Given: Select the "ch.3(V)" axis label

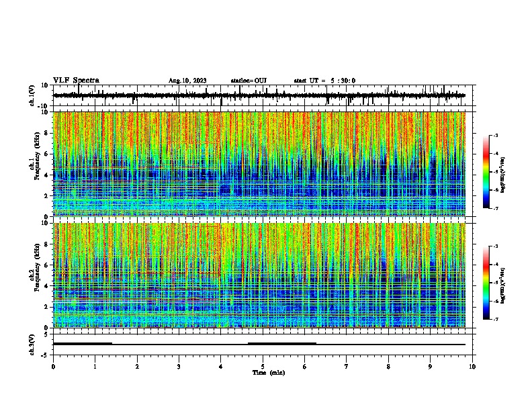Looking at the screenshot, I should click(x=32, y=345).
